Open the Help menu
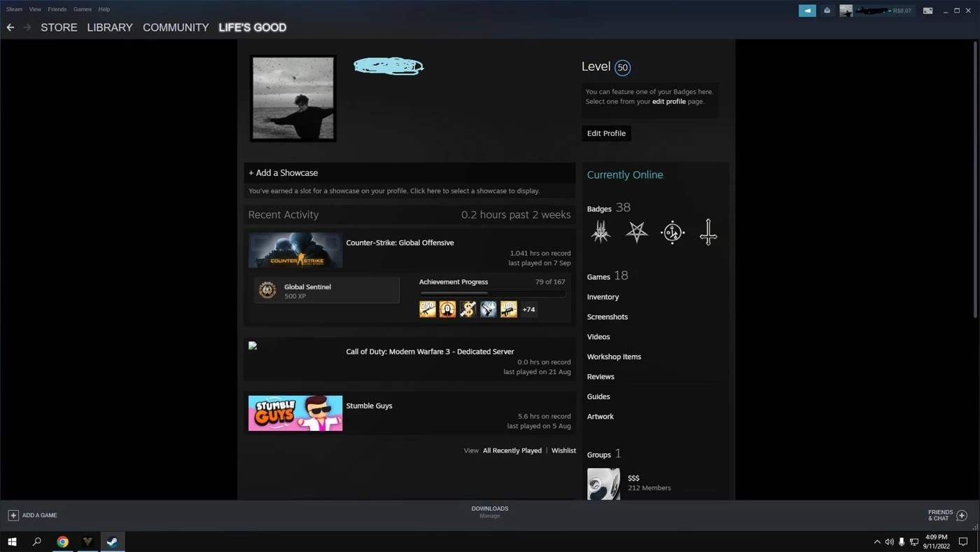 104,9
